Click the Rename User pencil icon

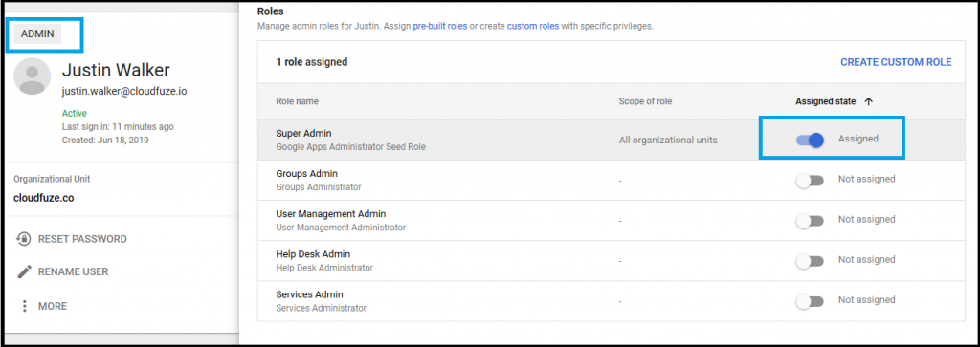(24, 272)
